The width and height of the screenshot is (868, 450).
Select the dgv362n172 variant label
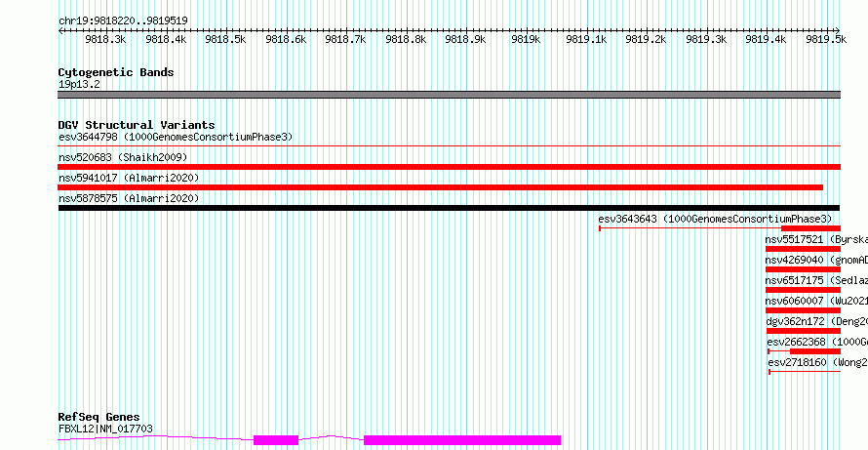click(816, 321)
